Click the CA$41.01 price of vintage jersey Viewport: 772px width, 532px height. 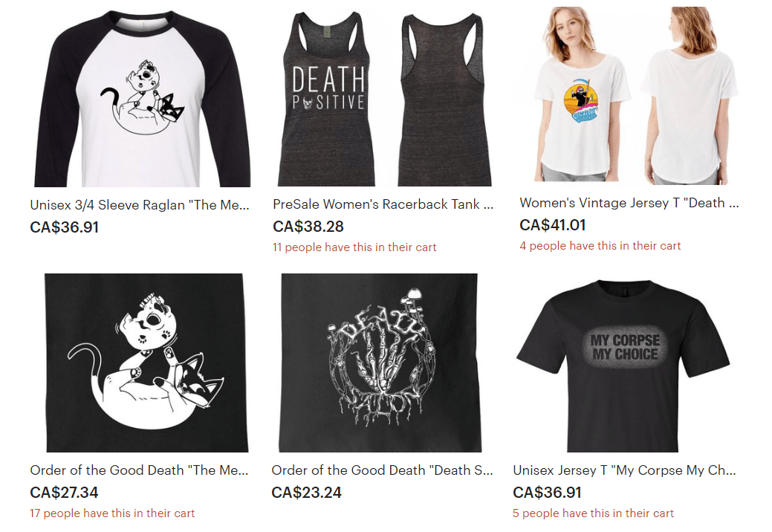pos(552,225)
